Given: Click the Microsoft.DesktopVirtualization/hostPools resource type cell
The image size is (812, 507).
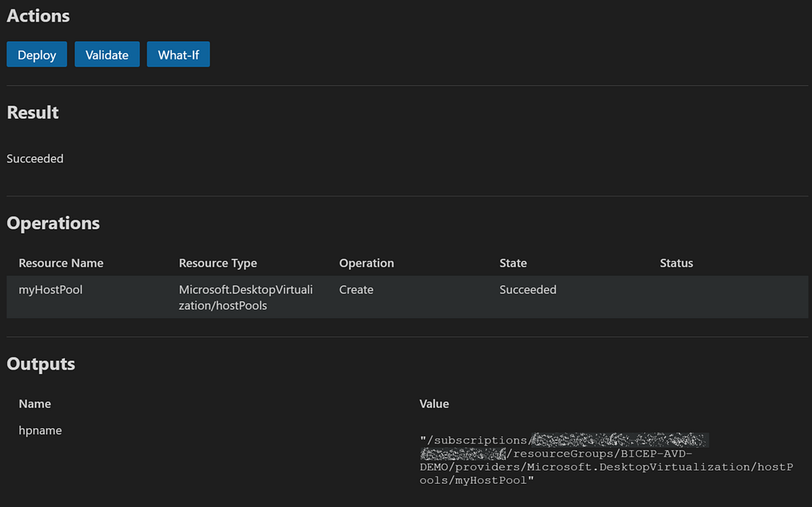Looking at the screenshot, I should 246,298.
